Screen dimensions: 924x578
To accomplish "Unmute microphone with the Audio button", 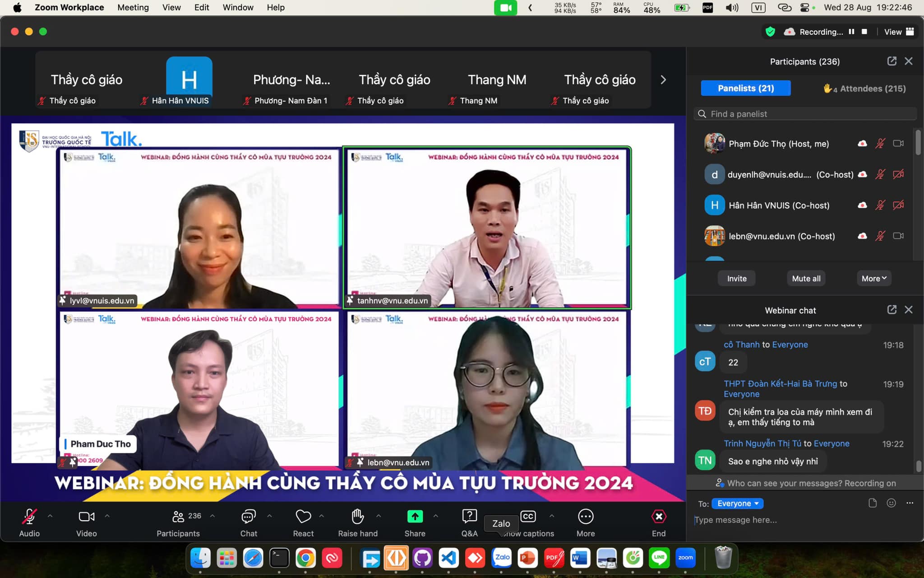I will click(29, 517).
